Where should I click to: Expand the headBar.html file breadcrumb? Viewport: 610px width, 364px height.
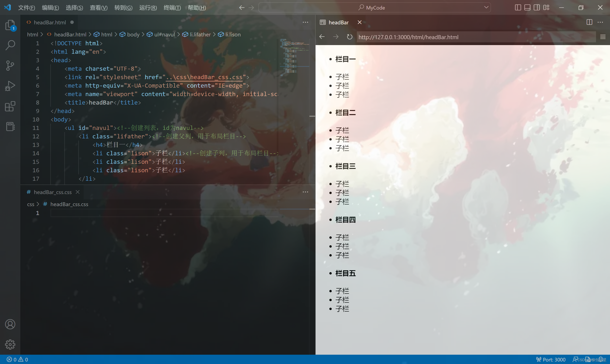(67, 34)
